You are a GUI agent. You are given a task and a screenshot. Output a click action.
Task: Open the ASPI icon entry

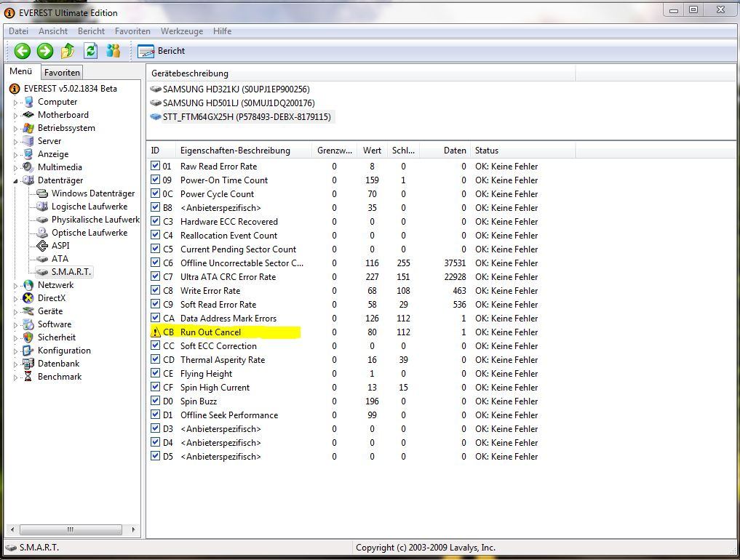pyautogui.click(x=42, y=245)
